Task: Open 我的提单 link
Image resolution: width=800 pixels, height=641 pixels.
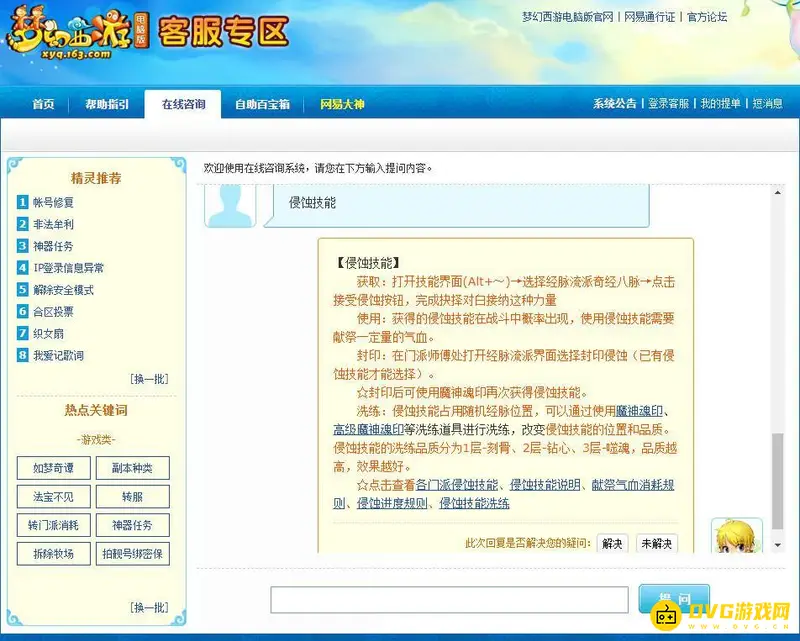Action: click(x=720, y=104)
